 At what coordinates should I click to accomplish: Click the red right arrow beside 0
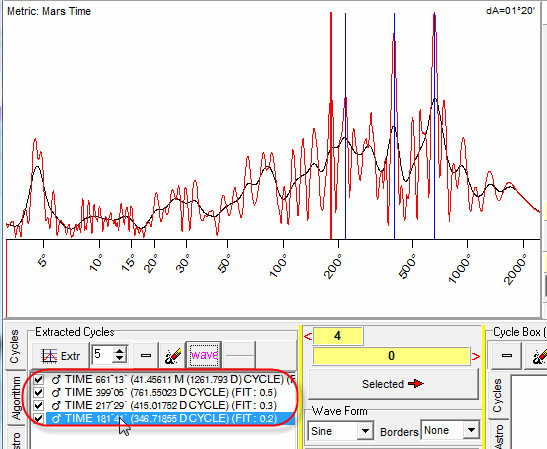tap(476, 356)
